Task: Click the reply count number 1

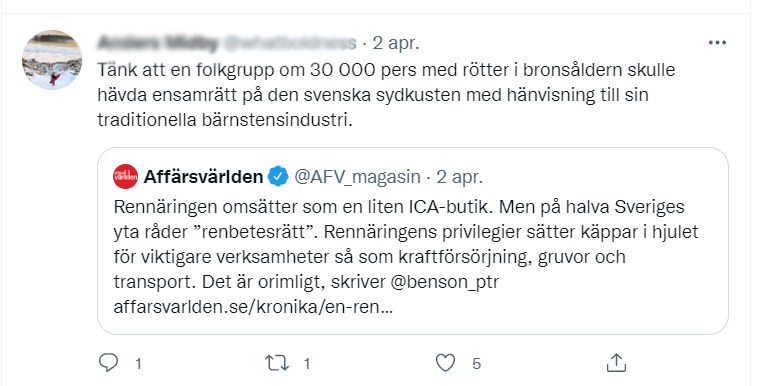Action: [x=138, y=363]
